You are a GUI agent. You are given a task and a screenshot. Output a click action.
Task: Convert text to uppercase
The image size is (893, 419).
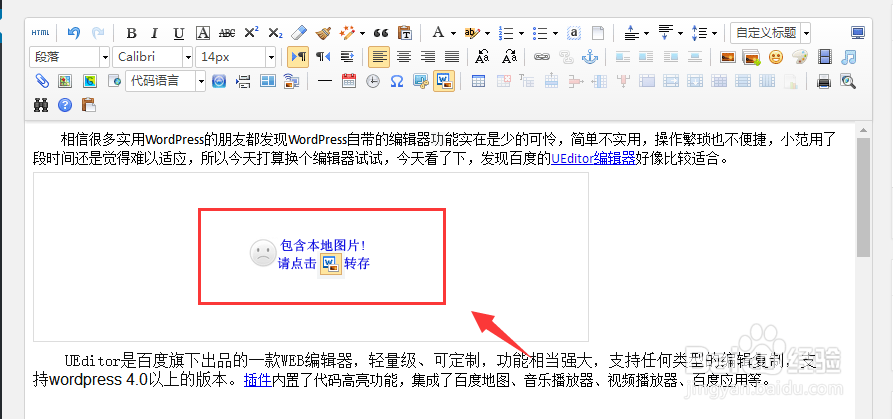point(482,57)
